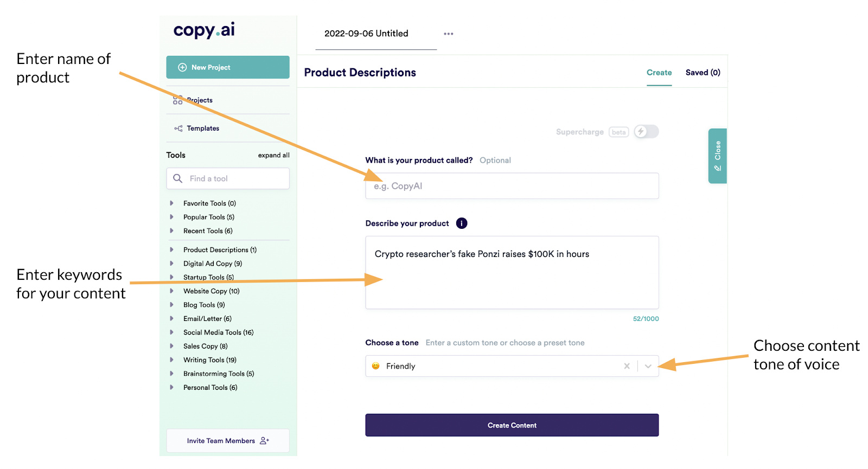Click the three-dots project options icon
This screenshot has height=469, width=868.
point(448,34)
